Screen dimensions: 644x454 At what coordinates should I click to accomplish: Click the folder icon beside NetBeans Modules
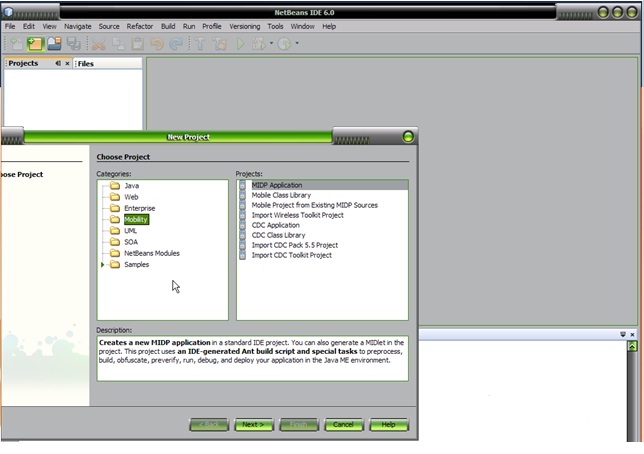click(x=115, y=253)
